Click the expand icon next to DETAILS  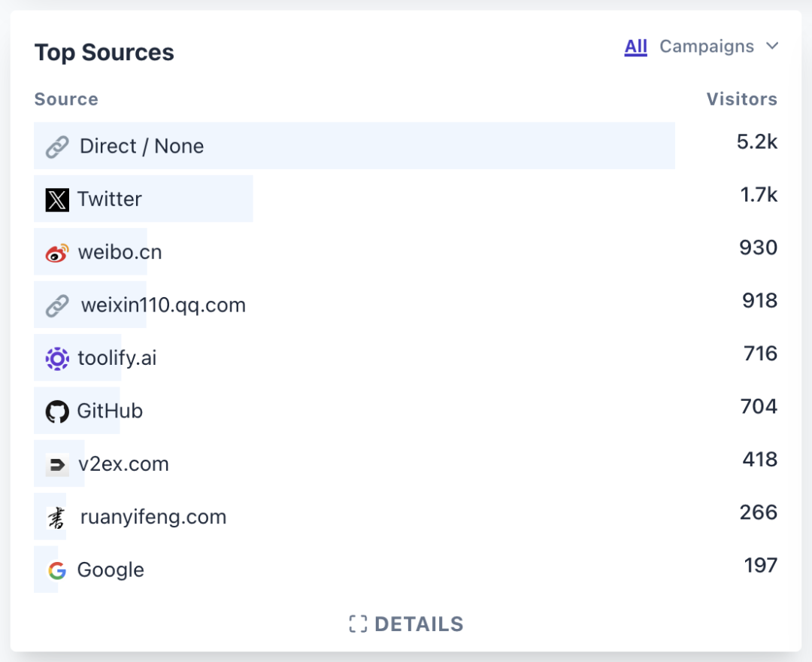(x=358, y=624)
